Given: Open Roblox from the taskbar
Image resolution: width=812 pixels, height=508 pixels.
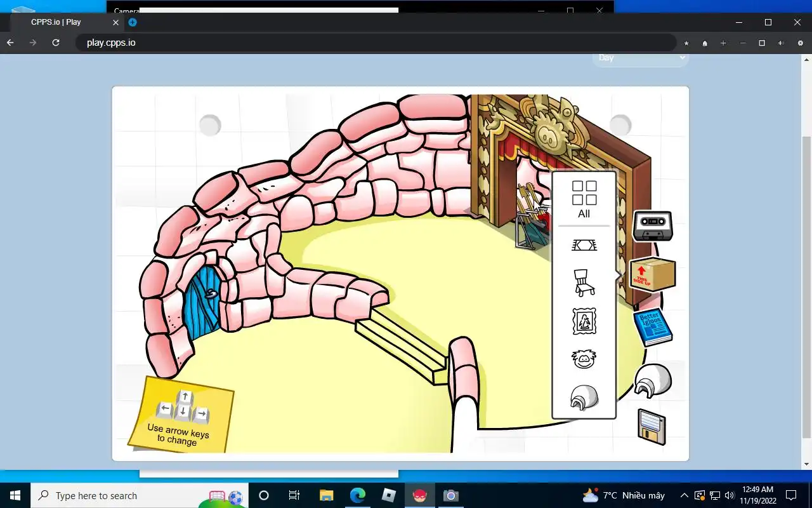Looking at the screenshot, I should 388,495.
